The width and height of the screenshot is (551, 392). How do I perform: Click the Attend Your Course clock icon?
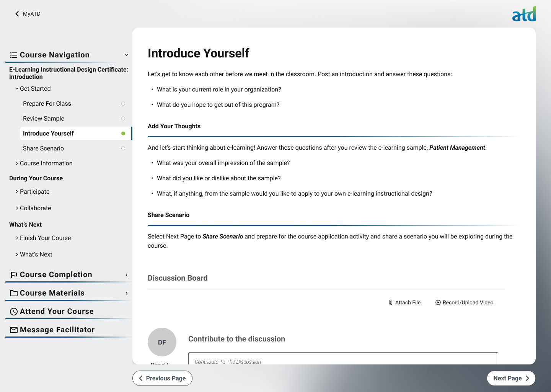tap(14, 312)
